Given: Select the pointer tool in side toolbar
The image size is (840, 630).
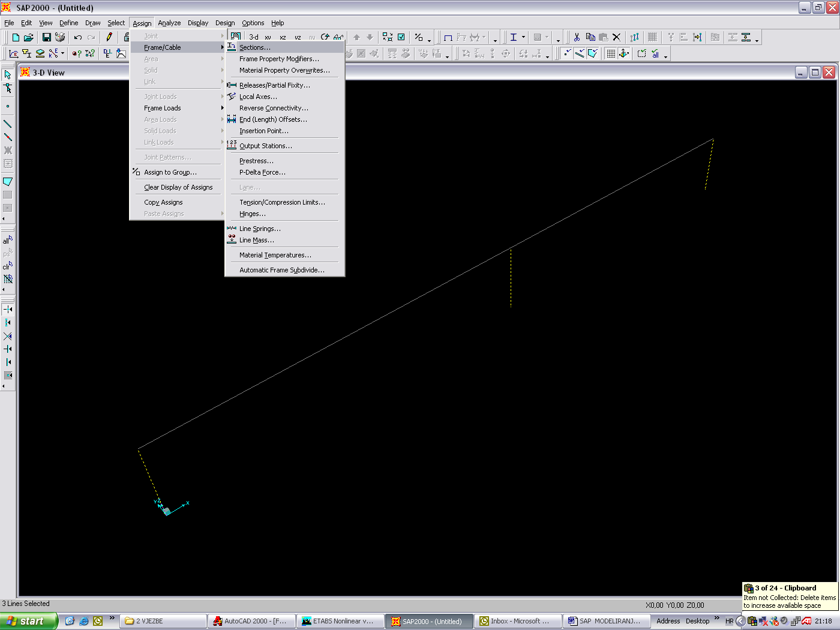Looking at the screenshot, I should coord(8,74).
